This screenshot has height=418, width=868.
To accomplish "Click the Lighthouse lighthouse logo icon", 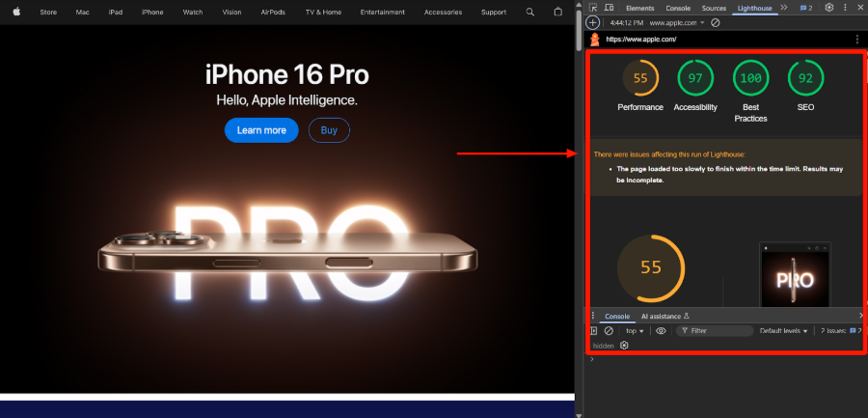I will [x=595, y=40].
